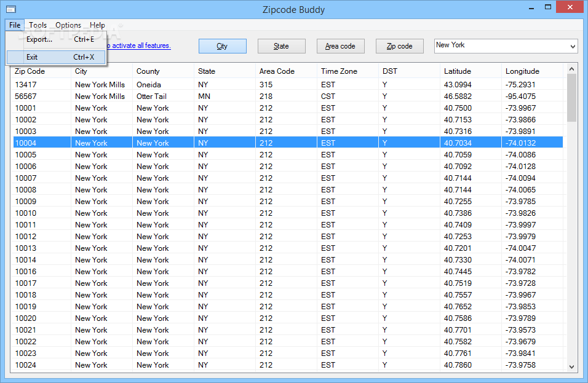The height and width of the screenshot is (383, 588).
Task: Choose Export... from the File menu
Action: (56, 39)
